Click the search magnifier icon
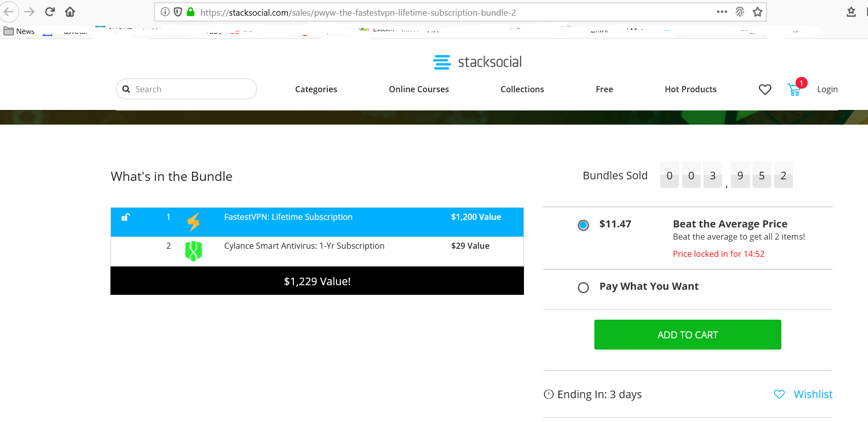Image resolution: width=868 pixels, height=422 pixels. 126,89
